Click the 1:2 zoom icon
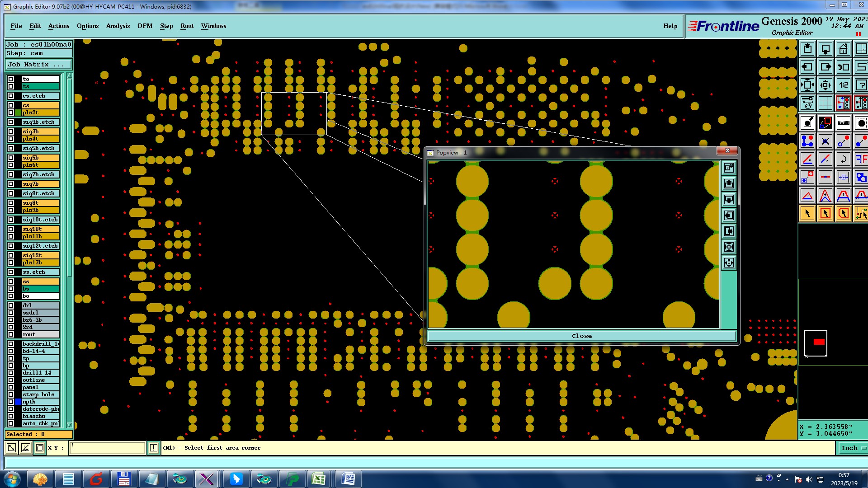Image resolution: width=868 pixels, height=488 pixels. tap(843, 85)
